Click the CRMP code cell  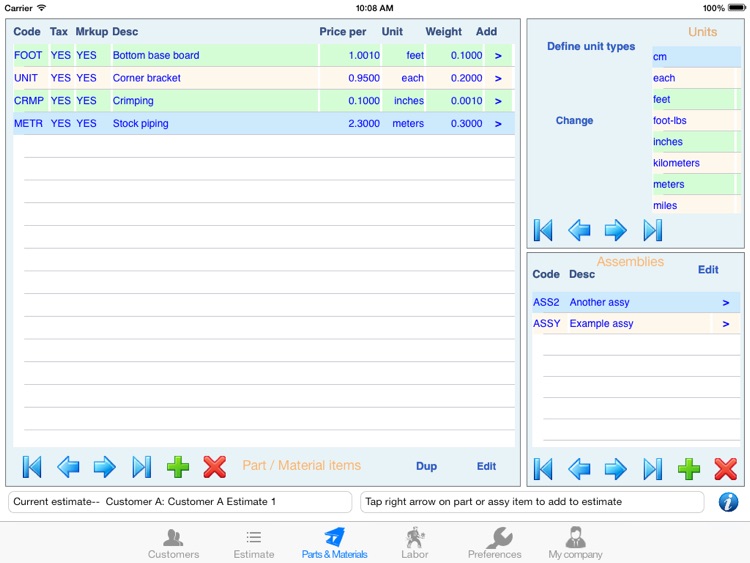tap(29, 101)
